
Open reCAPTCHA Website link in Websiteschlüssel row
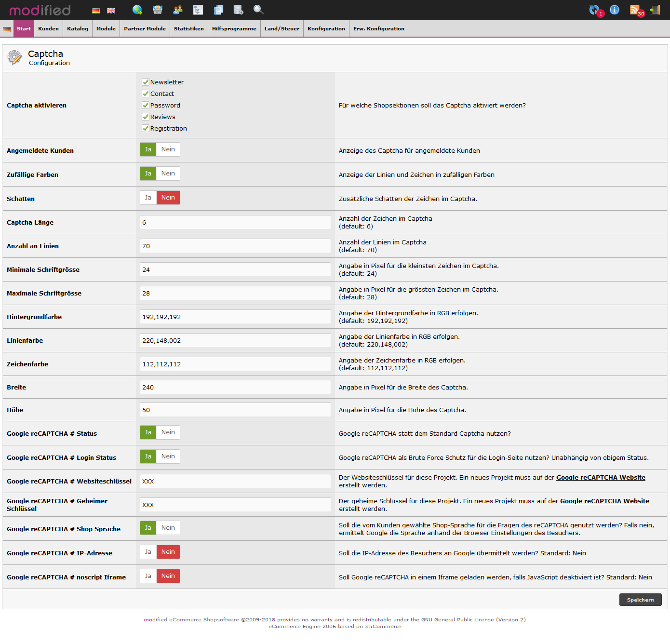[x=601, y=478]
